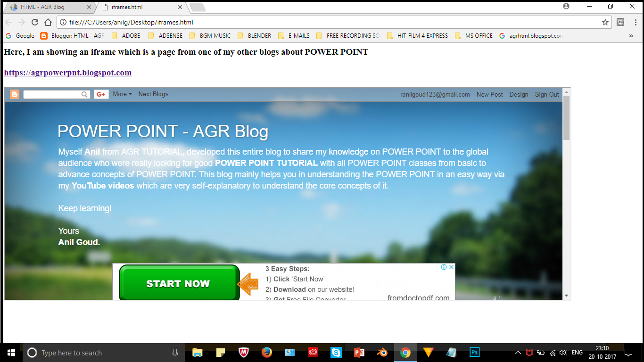
Task: Open the MS OFFICE bookmarks folder
Action: [474, 36]
